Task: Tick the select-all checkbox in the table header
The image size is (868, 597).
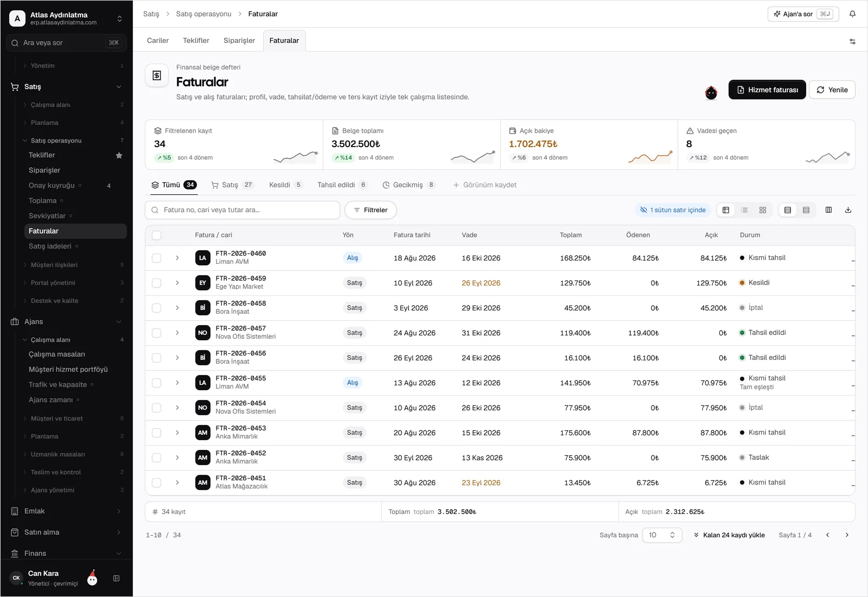Action: click(157, 236)
